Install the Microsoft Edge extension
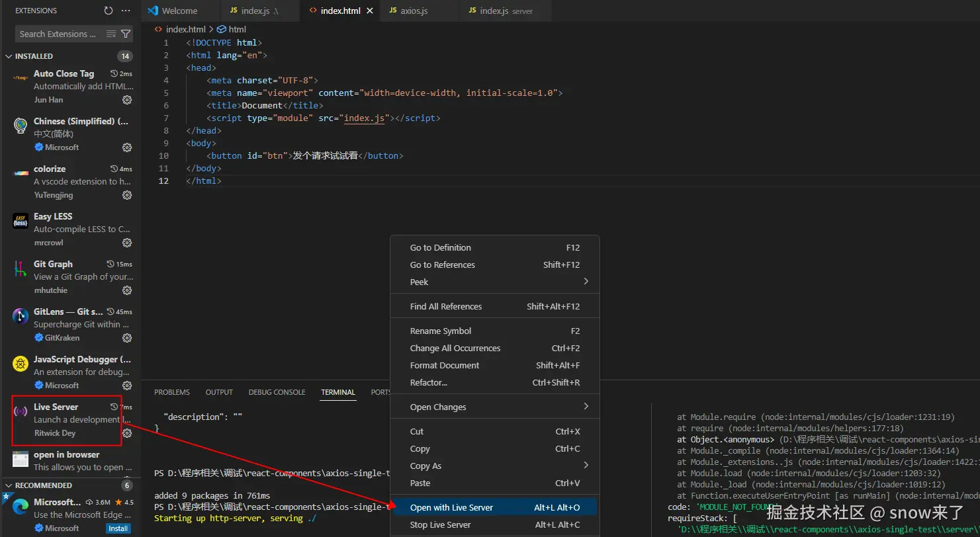The height and width of the screenshot is (537, 980). click(x=118, y=528)
